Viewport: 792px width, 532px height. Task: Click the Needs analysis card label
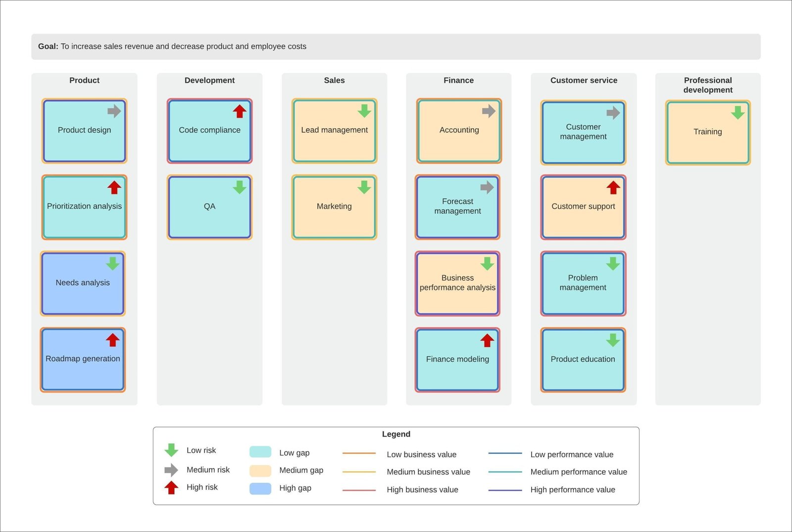click(83, 283)
